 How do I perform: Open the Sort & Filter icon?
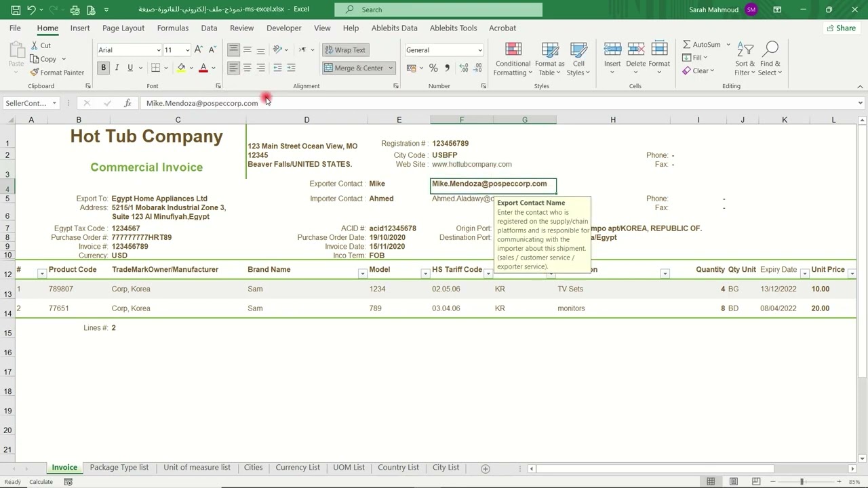tap(745, 49)
